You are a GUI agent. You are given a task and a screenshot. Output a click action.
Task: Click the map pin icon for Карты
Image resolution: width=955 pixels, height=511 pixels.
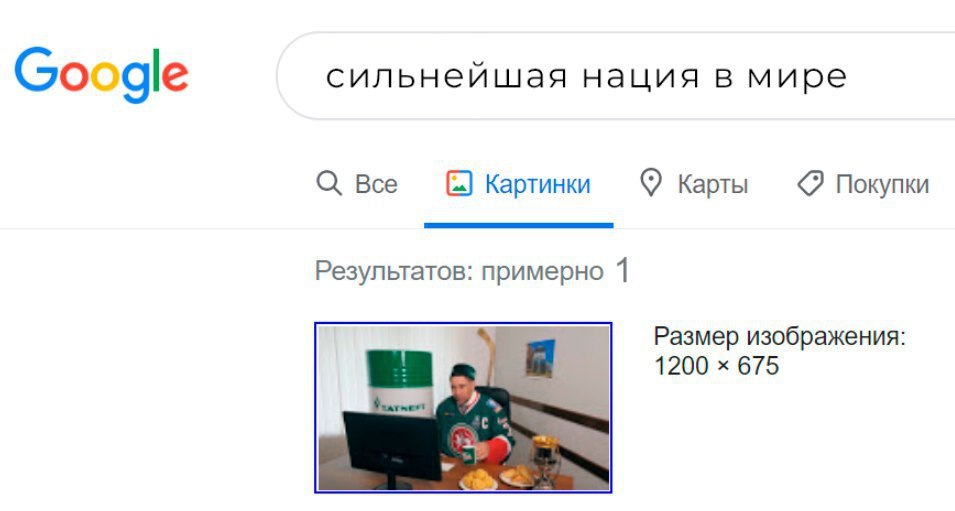coord(651,183)
